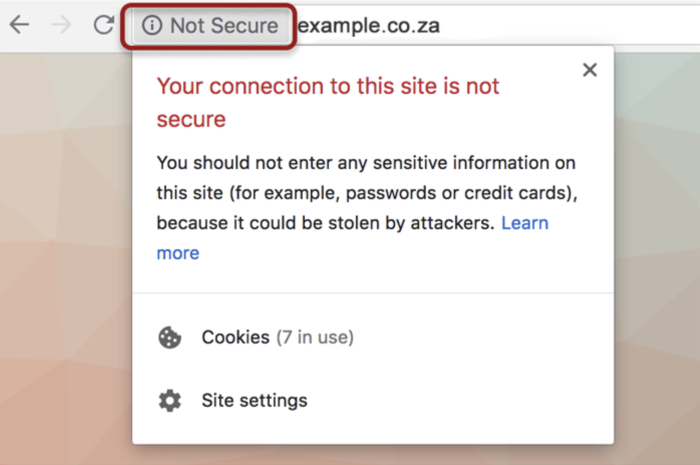Select the example.co.za URL text
The width and height of the screenshot is (700, 465).
[x=369, y=25]
